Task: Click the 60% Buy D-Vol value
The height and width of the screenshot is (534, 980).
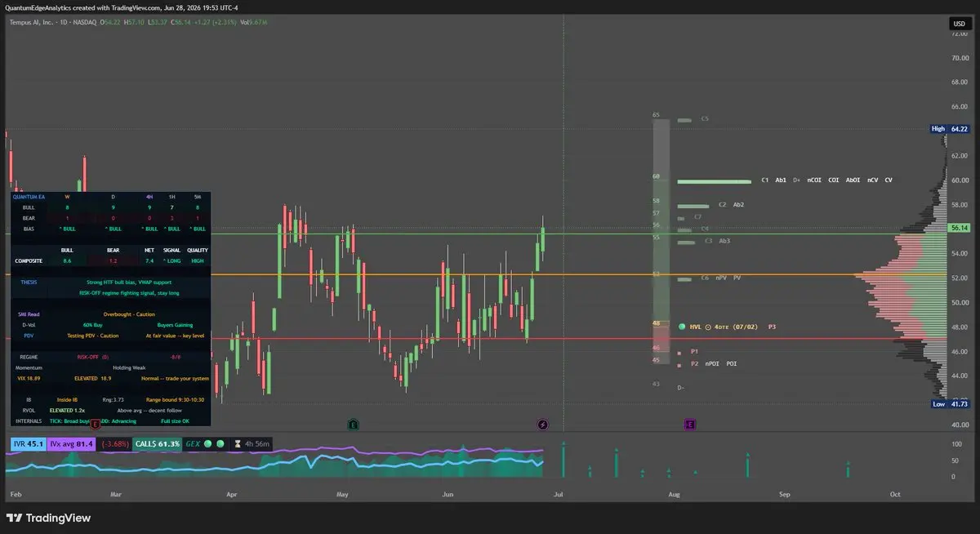Action: coord(92,325)
